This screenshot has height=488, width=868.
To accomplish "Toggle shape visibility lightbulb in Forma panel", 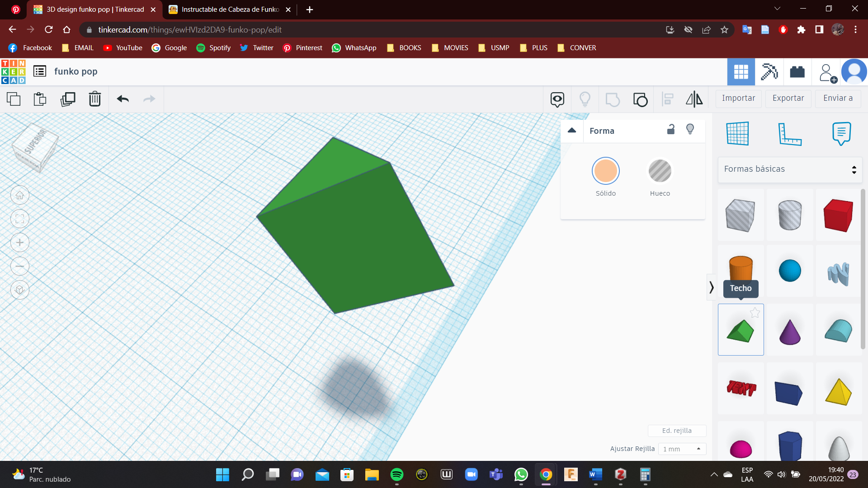I will point(690,130).
